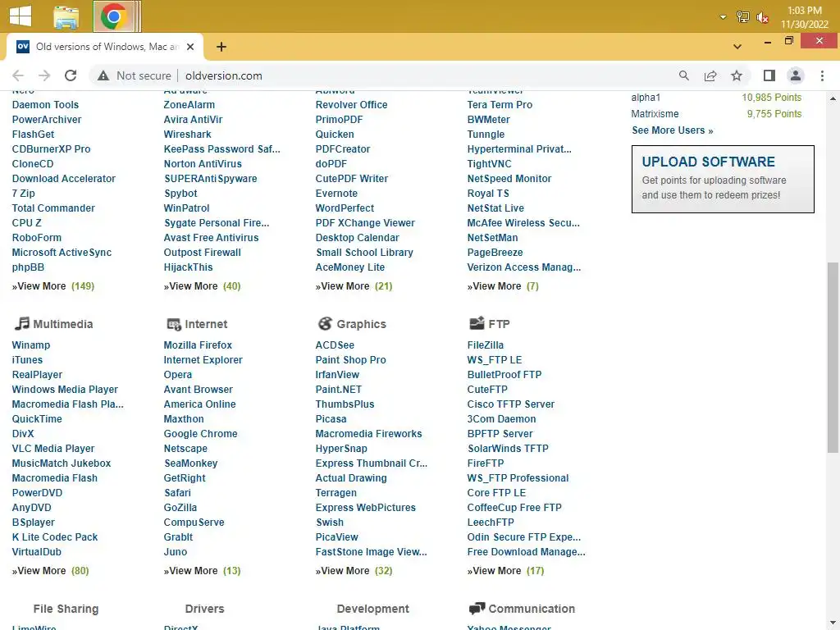Click the Graphics category icon
Screen dimensions: 840x630
click(325, 323)
